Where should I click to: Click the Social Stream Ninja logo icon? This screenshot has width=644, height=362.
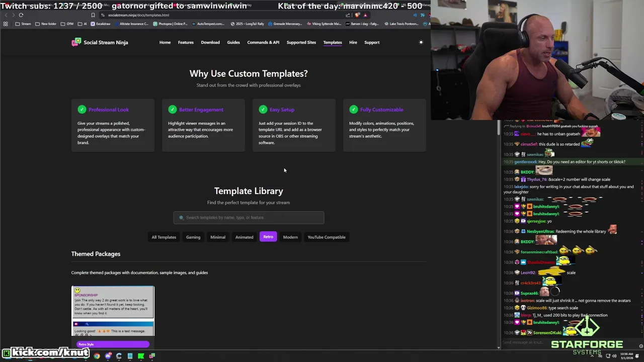click(x=76, y=42)
